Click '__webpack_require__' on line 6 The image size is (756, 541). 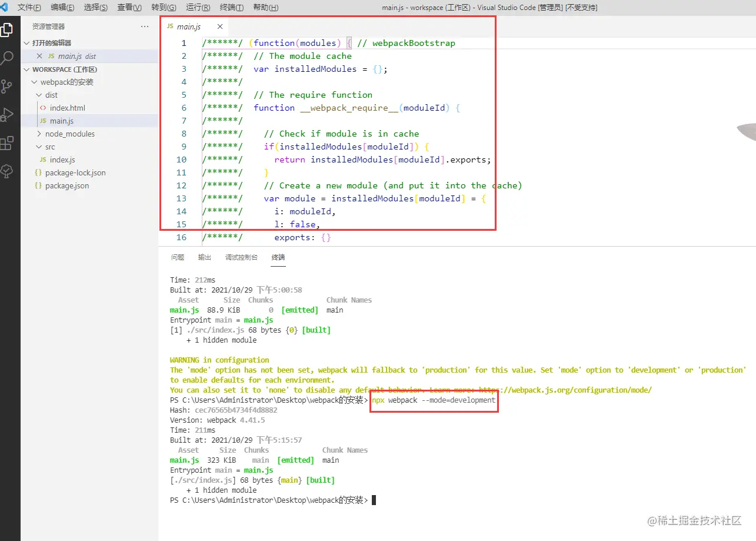pyautogui.click(x=349, y=108)
